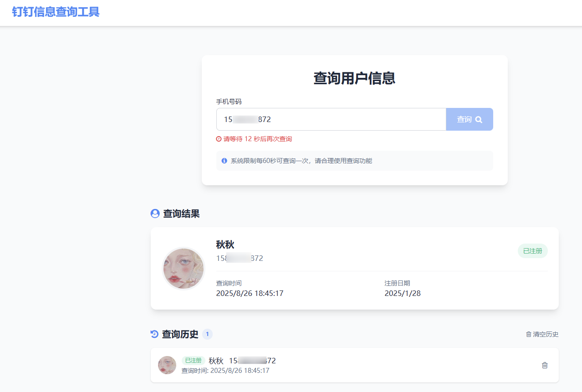Viewport: 582px width, 392px height.
Task: Click the blue user icon beside 查询结果
Action: [154, 214]
